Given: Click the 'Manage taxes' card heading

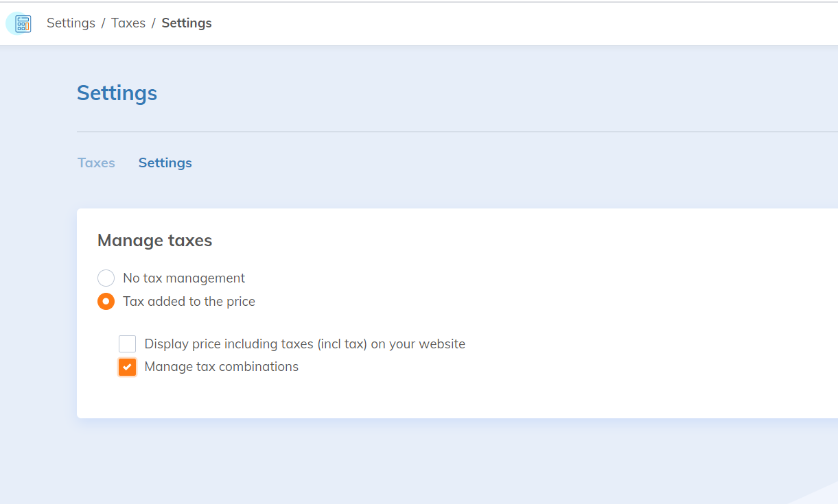Looking at the screenshot, I should click(x=154, y=241).
